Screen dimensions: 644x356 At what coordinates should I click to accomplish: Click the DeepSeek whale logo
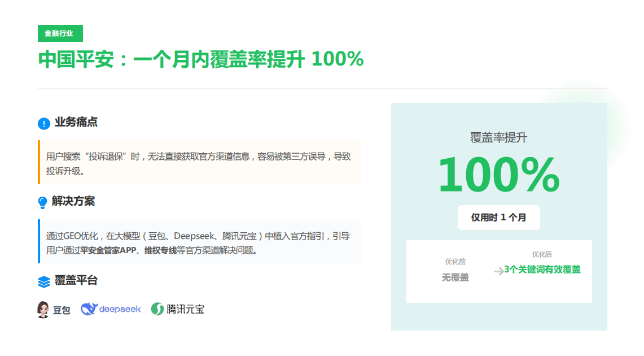(89, 309)
